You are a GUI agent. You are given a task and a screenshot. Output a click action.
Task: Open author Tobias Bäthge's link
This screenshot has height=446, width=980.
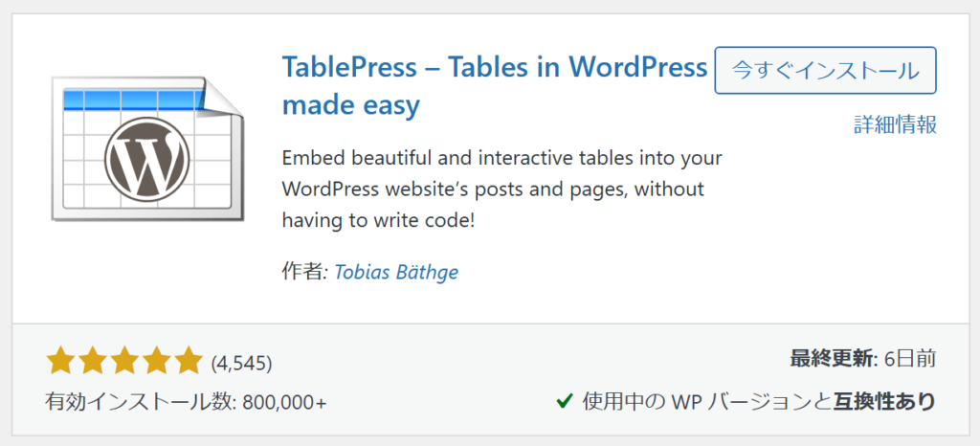397,273
